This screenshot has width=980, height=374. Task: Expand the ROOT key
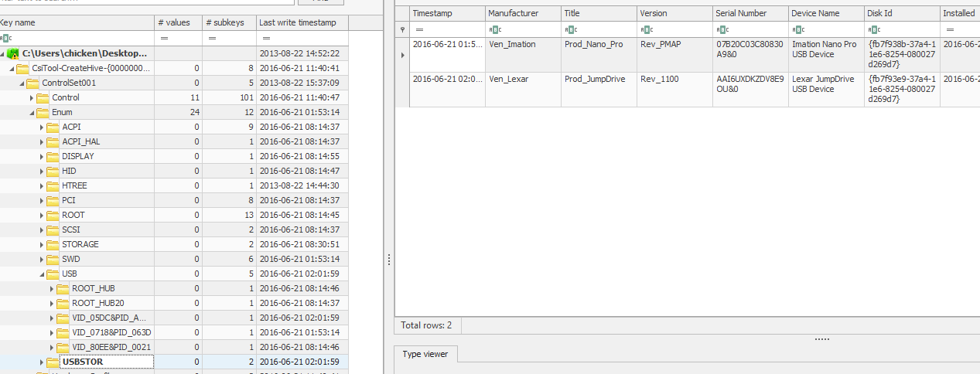(42, 216)
